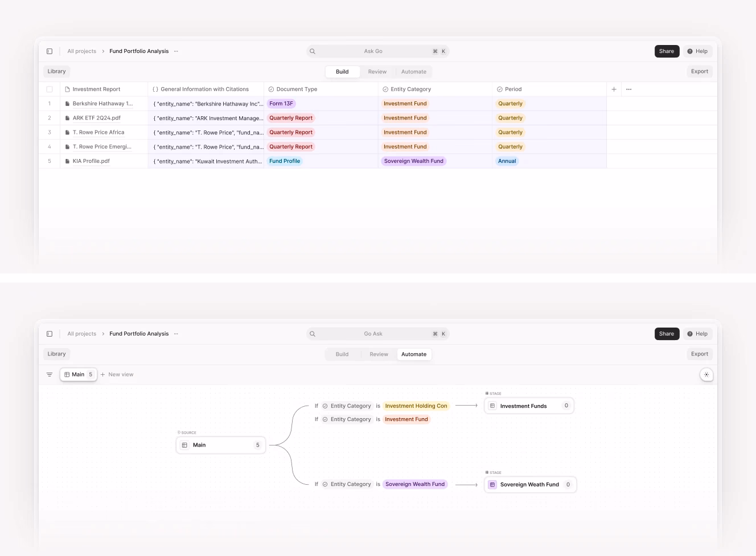This screenshot has height=556, width=756.
Task: Open Investment Holding Con condition value
Action: [x=416, y=406]
